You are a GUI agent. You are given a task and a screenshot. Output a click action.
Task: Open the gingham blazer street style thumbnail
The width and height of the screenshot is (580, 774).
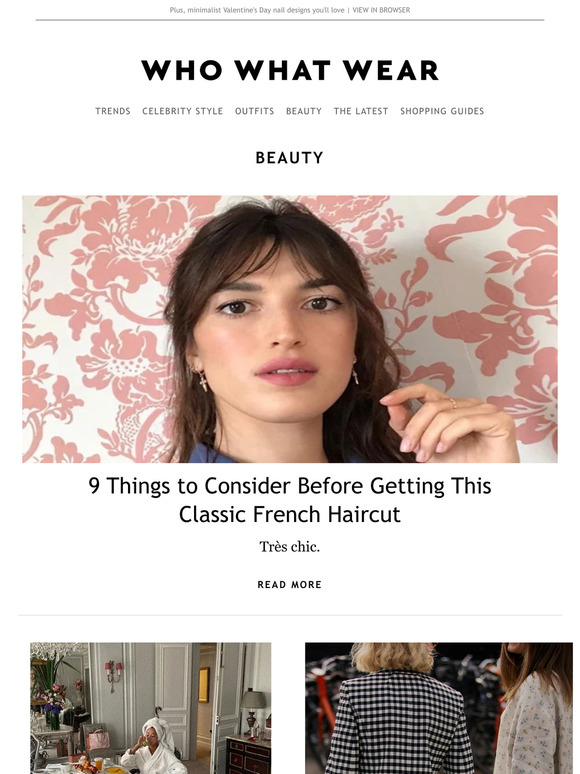coord(439,708)
